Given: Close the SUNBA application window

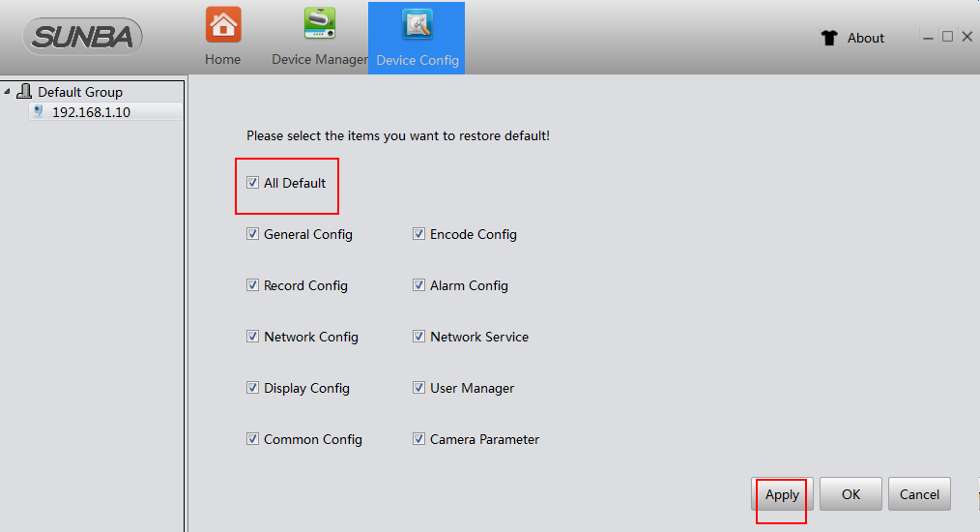Looking at the screenshot, I should 966,37.
